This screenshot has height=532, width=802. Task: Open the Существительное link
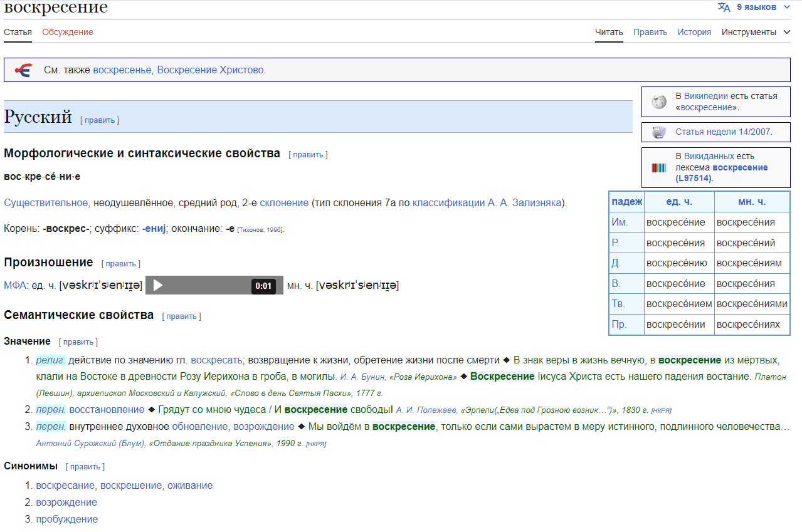click(46, 203)
